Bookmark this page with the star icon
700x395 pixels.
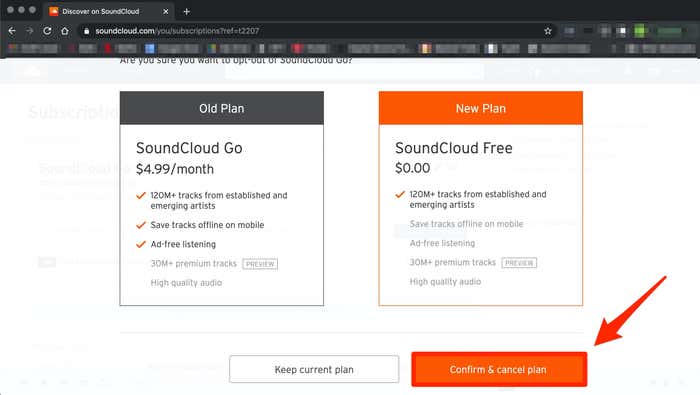click(x=548, y=31)
